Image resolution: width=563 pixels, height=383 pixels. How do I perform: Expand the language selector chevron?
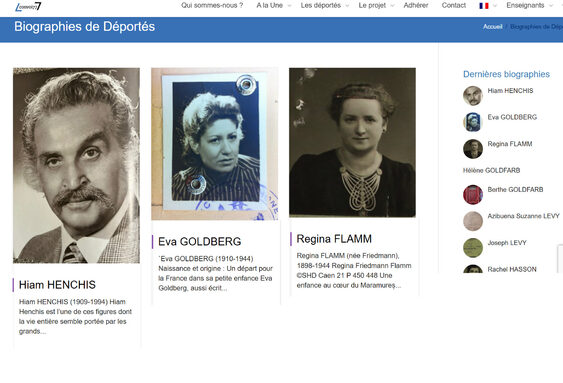coord(495,6)
